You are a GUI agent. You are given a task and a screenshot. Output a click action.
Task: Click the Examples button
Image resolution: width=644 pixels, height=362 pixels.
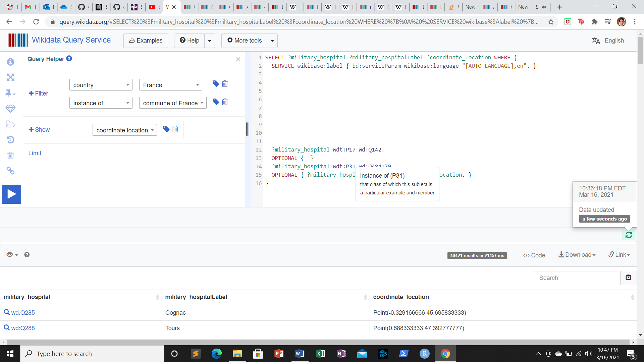point(146,41)
